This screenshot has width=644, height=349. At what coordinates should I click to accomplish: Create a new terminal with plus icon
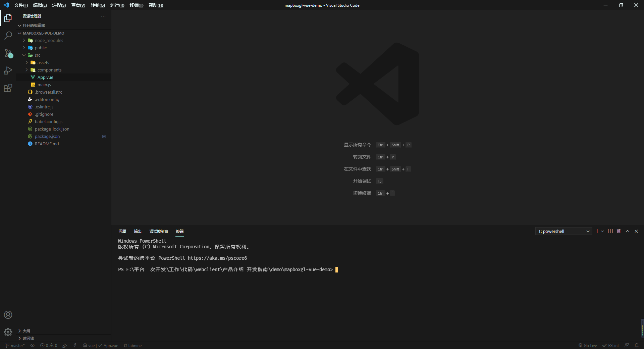(x=597, y=231)
